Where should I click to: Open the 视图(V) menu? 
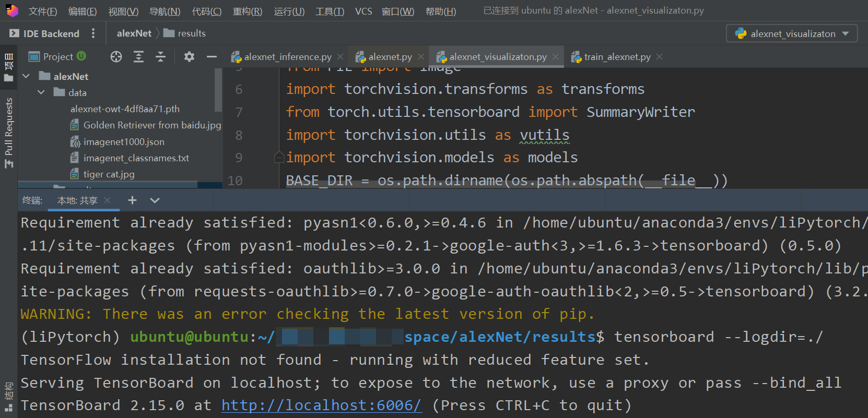pos(123,11)
